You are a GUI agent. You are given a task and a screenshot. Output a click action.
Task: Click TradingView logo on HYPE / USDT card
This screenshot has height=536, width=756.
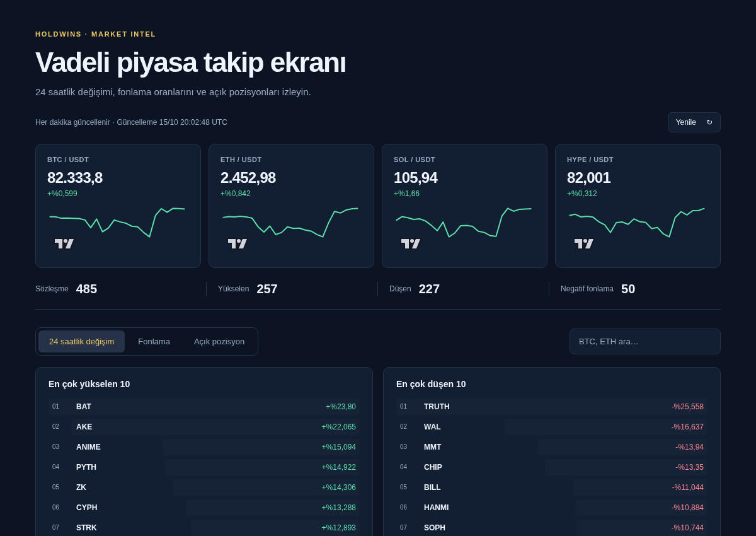(x=584, y=243)
